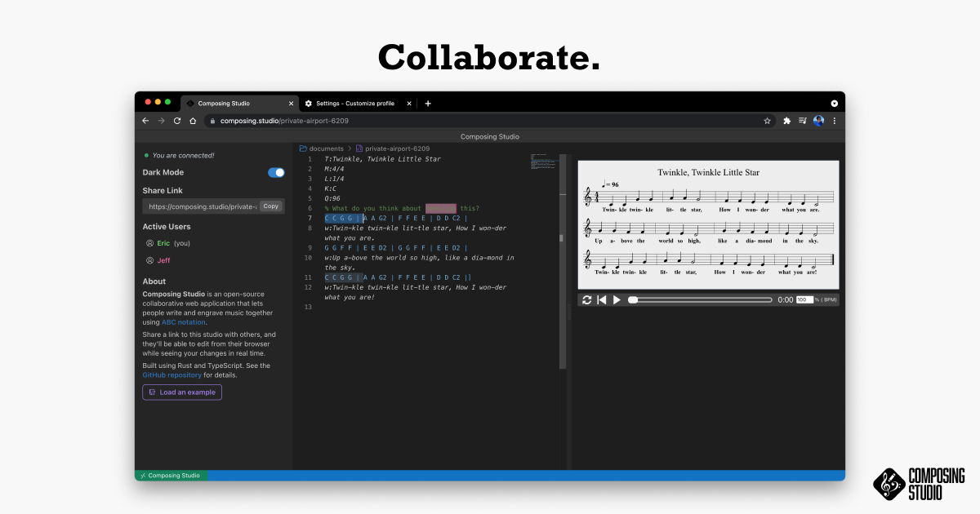This screenshot has height=514, width=980.
Task: Open the documents folder in the breadcrumb
Action: click(x=327, y=148)
